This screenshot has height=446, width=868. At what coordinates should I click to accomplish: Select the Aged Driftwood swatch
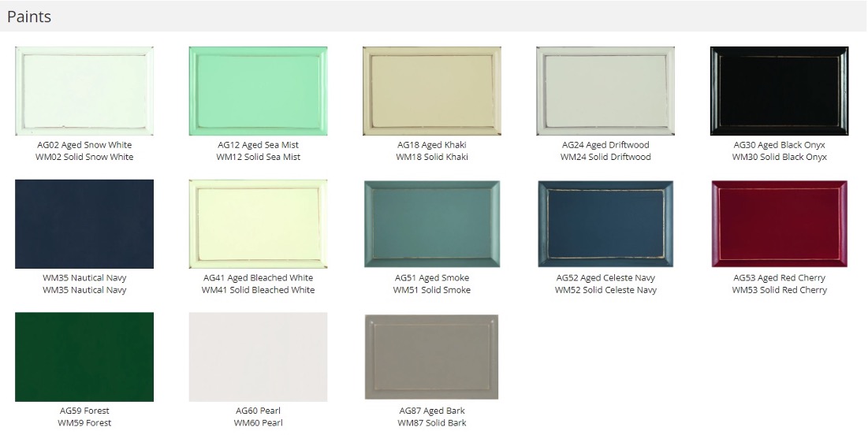605,91
